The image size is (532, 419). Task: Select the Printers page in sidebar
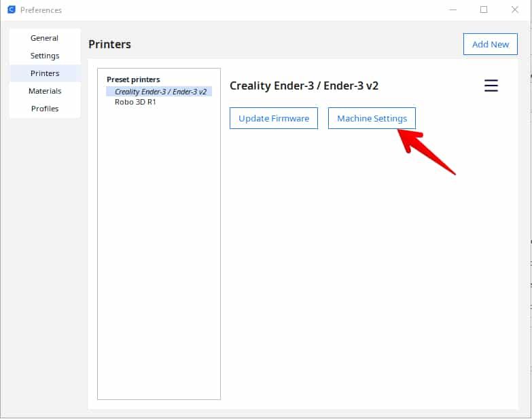45,73
